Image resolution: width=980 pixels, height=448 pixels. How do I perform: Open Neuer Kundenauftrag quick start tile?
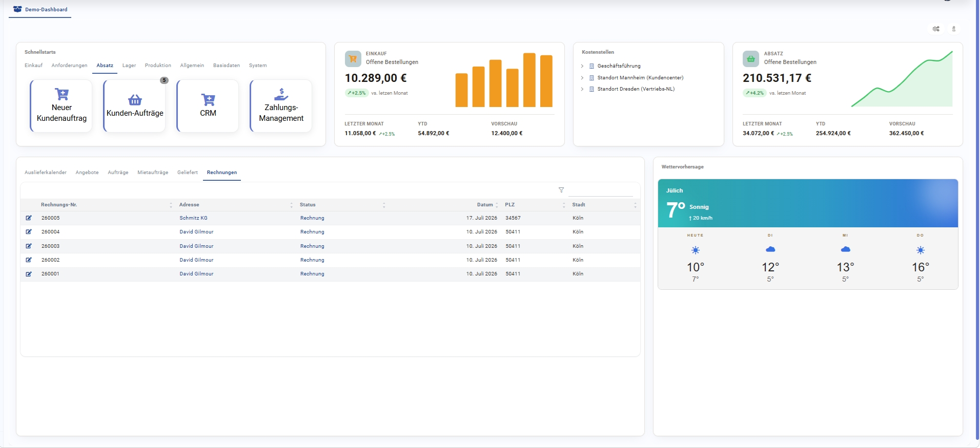click(x=62, y=106)
